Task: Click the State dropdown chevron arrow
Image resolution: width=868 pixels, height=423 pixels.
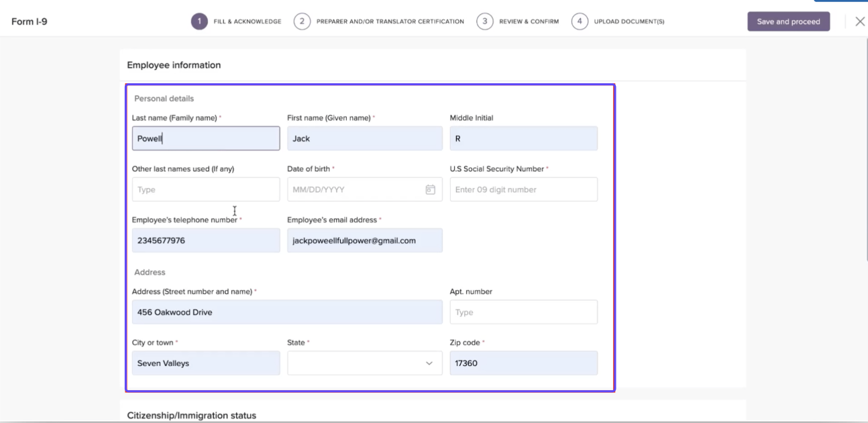Action: (429, 363)
